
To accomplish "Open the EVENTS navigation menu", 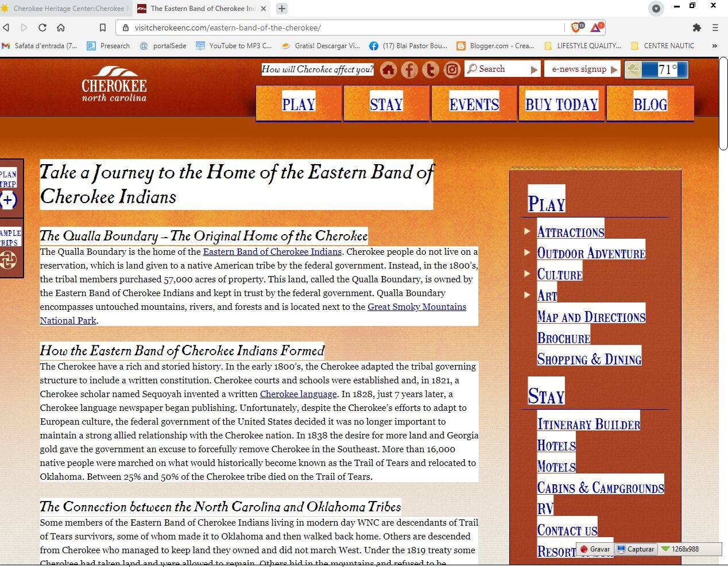I will pos(474,104).
